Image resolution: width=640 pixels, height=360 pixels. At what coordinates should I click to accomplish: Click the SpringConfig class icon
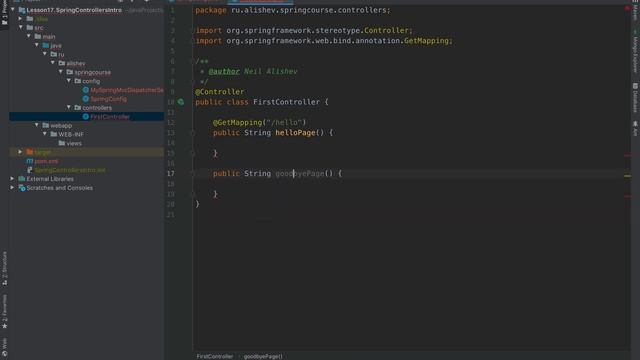[86, 99]
